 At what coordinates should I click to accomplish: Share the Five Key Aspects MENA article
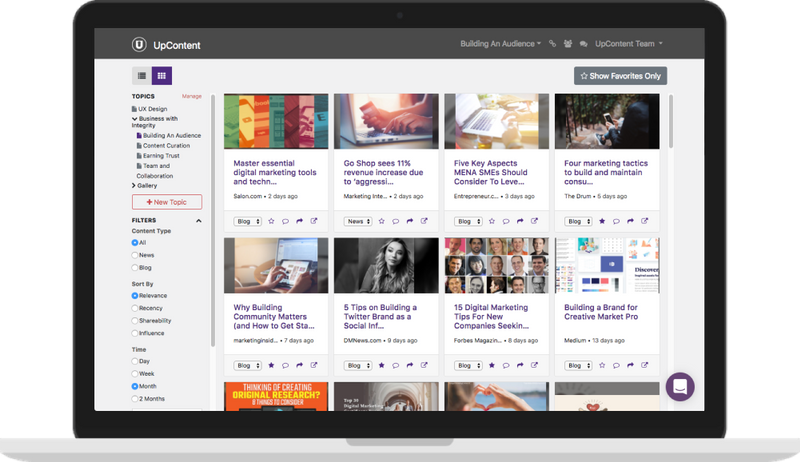click(x=520, y=221)
